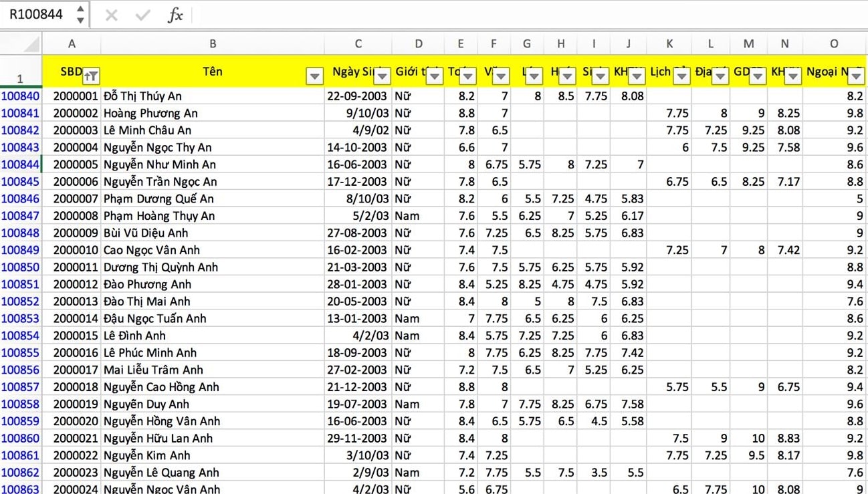The image size is (868, 494).
Task: Click the cancel entry X icon
Action: tap(112, 15)
